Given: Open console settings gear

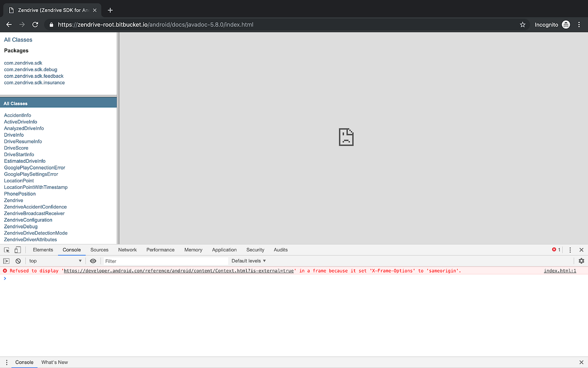Looking at the screenshot, I should (581, 261).
